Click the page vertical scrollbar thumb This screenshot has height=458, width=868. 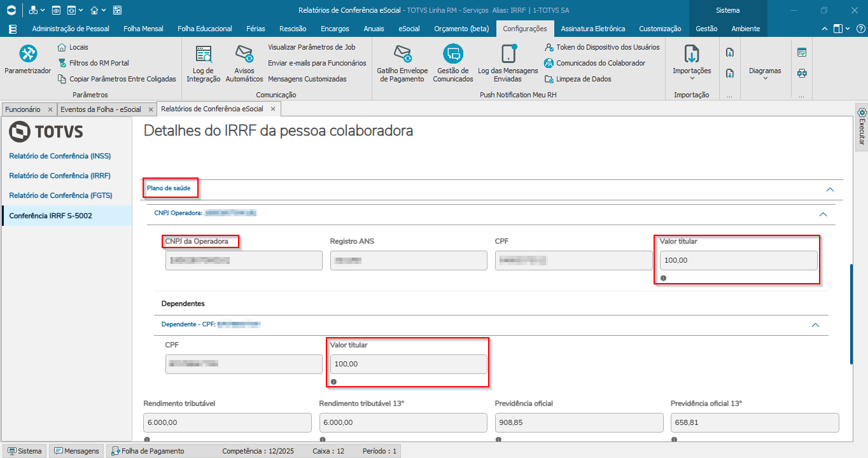click(851, 314)
